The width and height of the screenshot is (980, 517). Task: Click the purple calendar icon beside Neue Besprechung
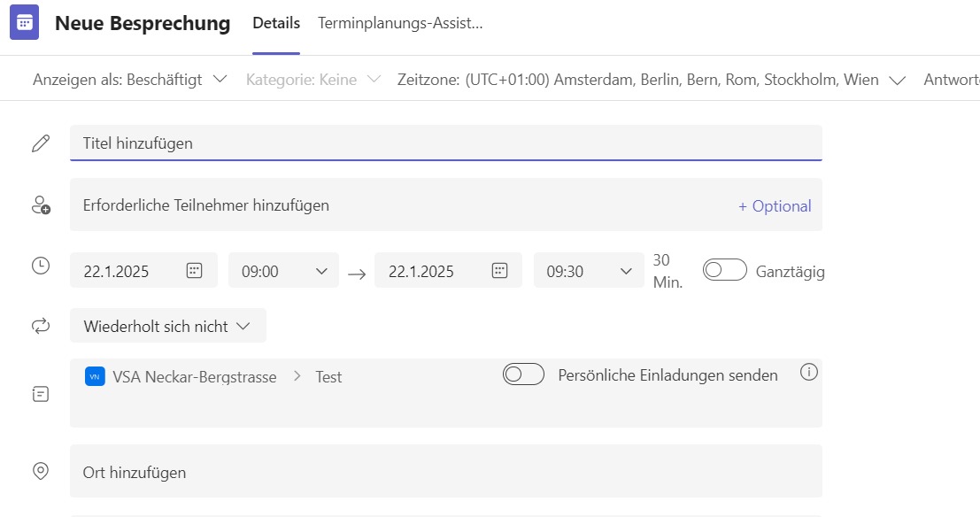click(25, 22)
